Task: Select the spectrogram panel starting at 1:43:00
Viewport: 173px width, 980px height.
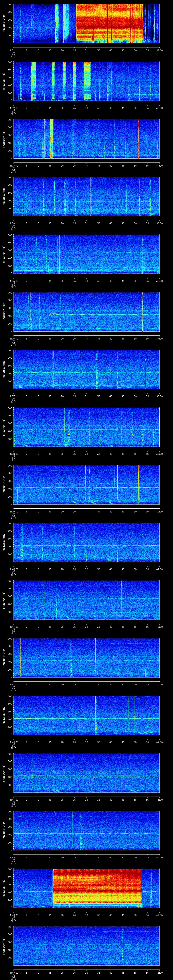Action: (x=87, y=715)
